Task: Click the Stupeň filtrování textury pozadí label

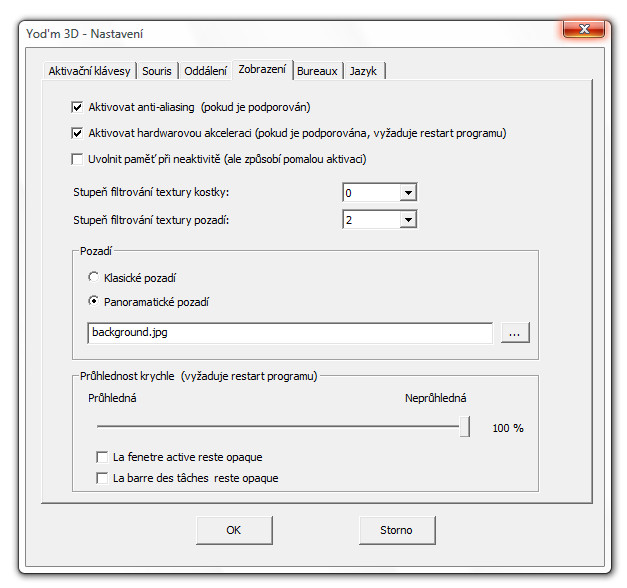Action: pos(151,220)
